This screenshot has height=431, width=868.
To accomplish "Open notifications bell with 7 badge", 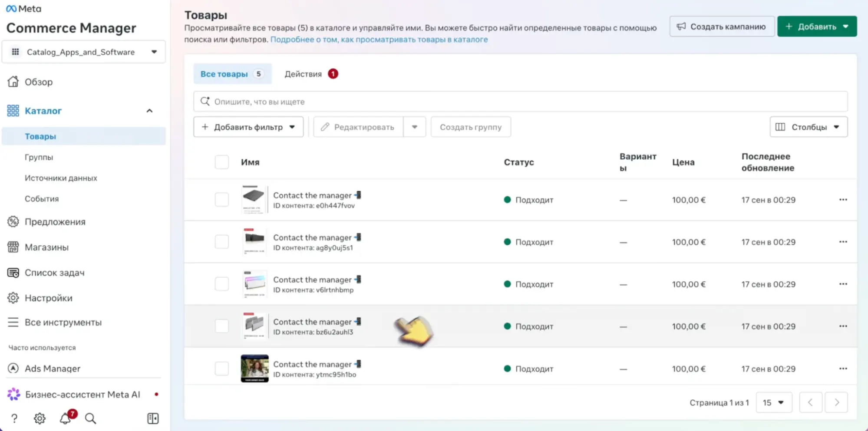I will pyautogui.click(x=66, y=418).
